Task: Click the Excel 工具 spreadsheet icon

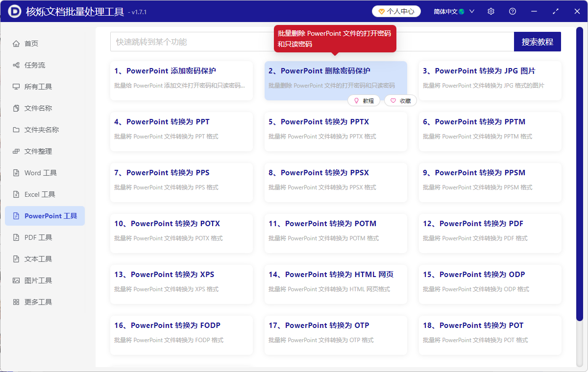Action: pyautogui.click(x=16, y=194)
